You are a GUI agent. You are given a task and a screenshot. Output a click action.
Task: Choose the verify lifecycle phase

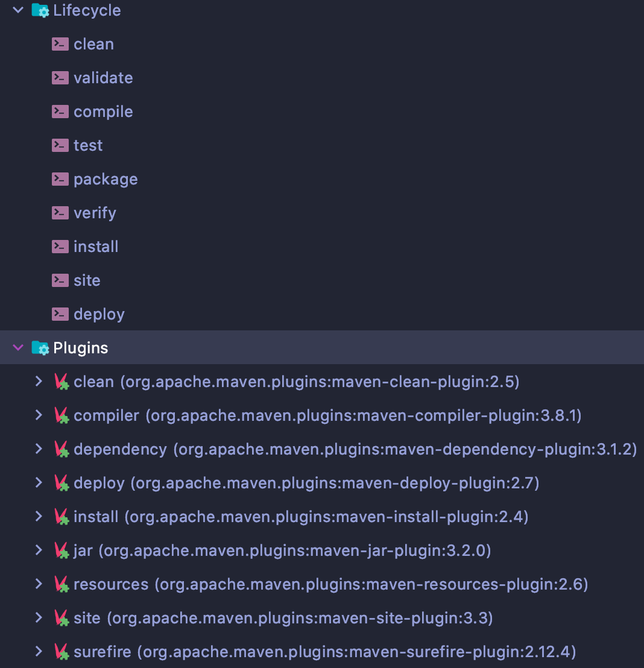(x=95, y=213)
